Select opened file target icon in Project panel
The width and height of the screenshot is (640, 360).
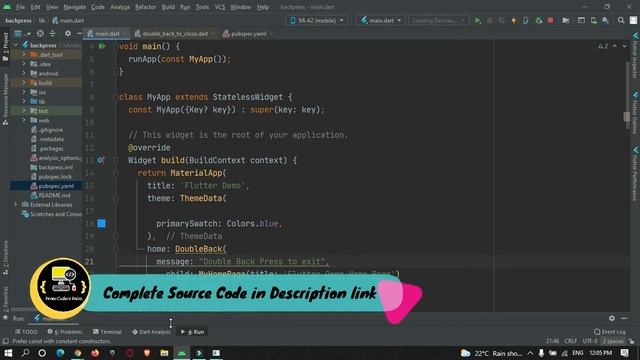(40, 33)
